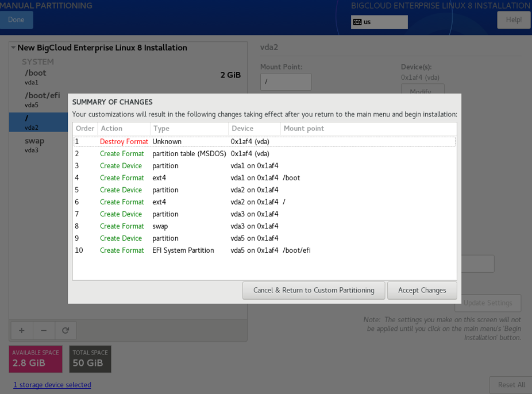532x394 pixels.
Task: Sort by the Device column header
Action: pos(255,129)
